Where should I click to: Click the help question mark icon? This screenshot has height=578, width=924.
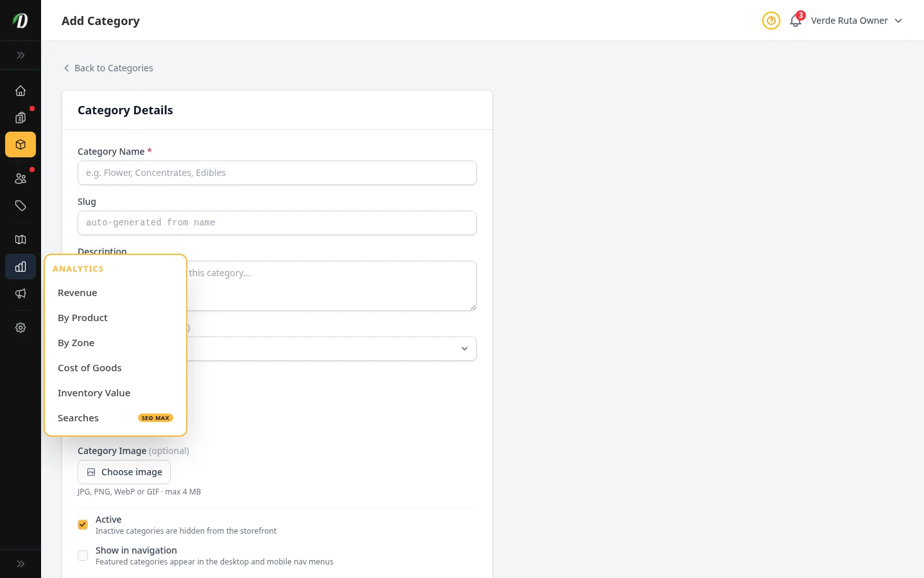pos(771,21)
